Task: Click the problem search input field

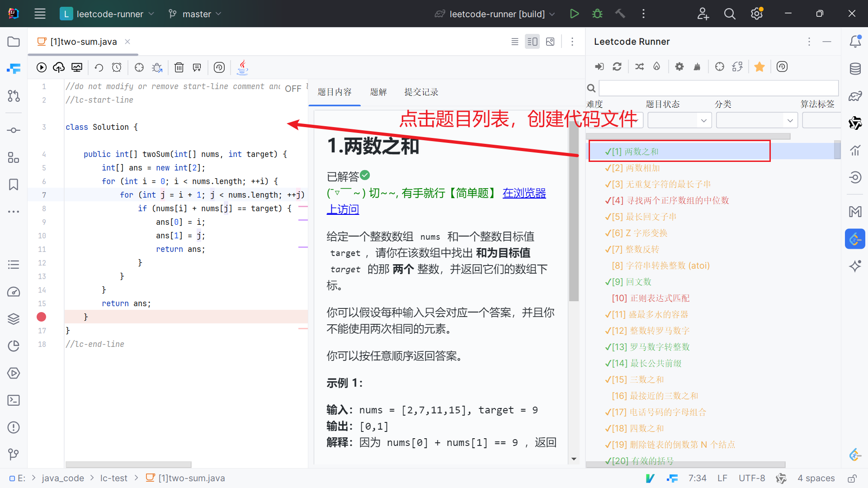Action: (718, 88)
